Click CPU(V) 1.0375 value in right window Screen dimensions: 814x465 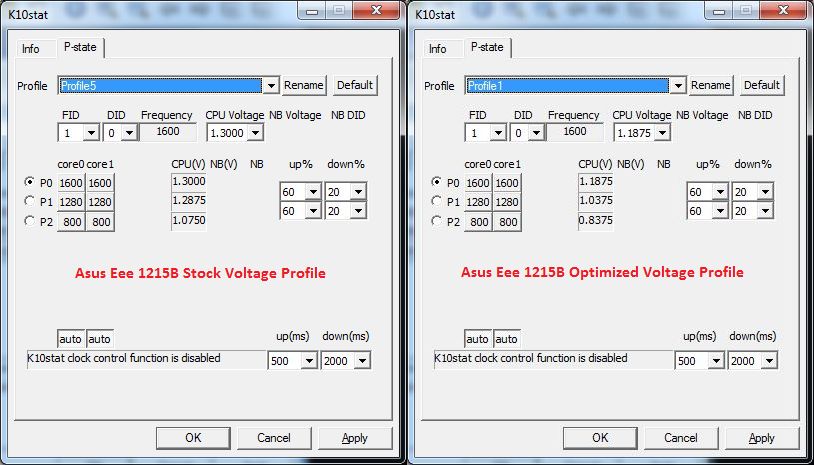tap(595, 200)
